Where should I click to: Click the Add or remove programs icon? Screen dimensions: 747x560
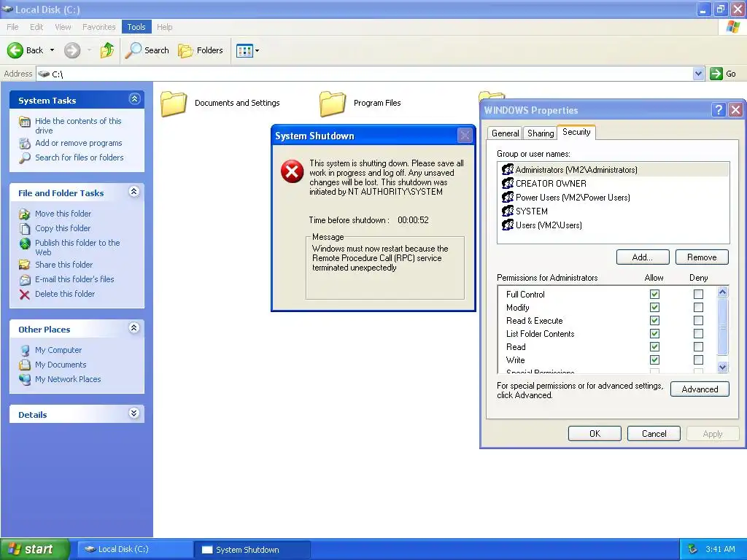(24, 144)
